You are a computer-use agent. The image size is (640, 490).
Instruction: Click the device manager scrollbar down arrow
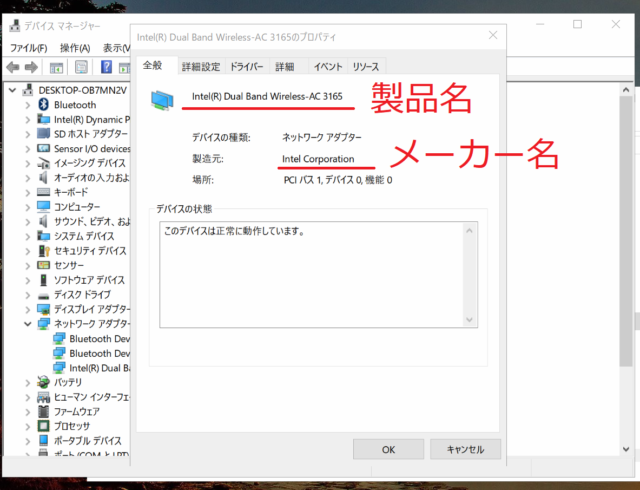626,449
